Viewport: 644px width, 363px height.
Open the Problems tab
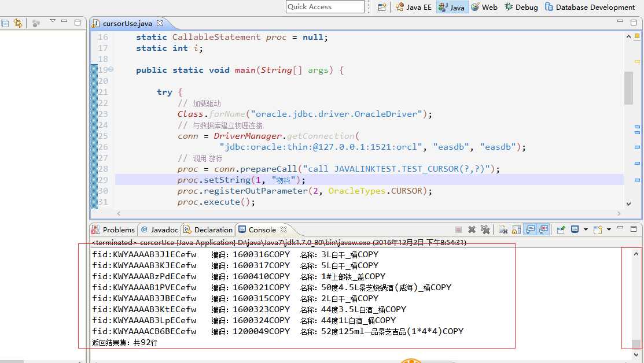point(113,229)
